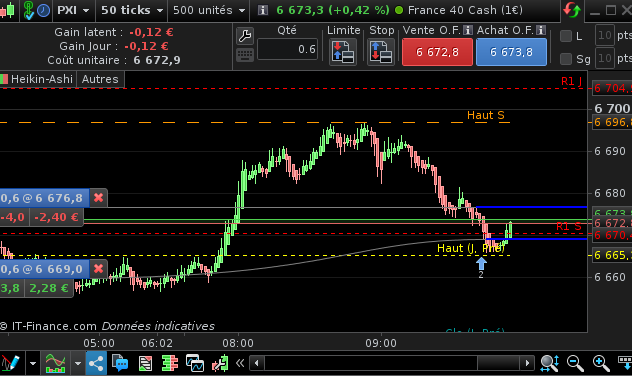Screen dimensions: 632x376
Task: Select the pencil drawing tool icon
Action: pos(10,363)
